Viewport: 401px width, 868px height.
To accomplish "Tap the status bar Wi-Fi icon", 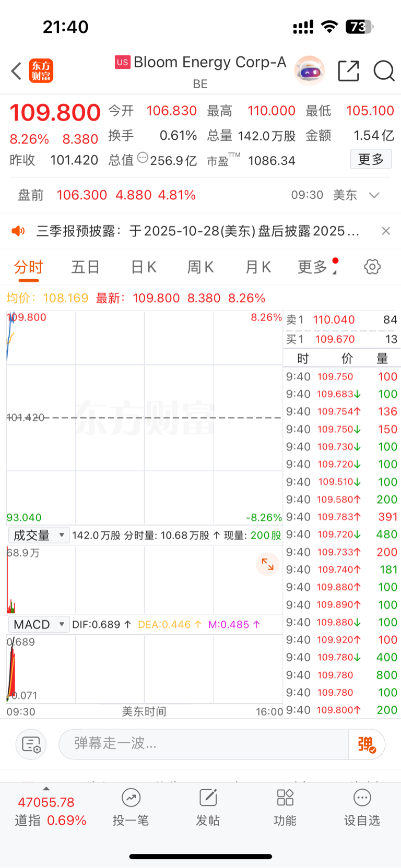I will [x=329, y=27].
